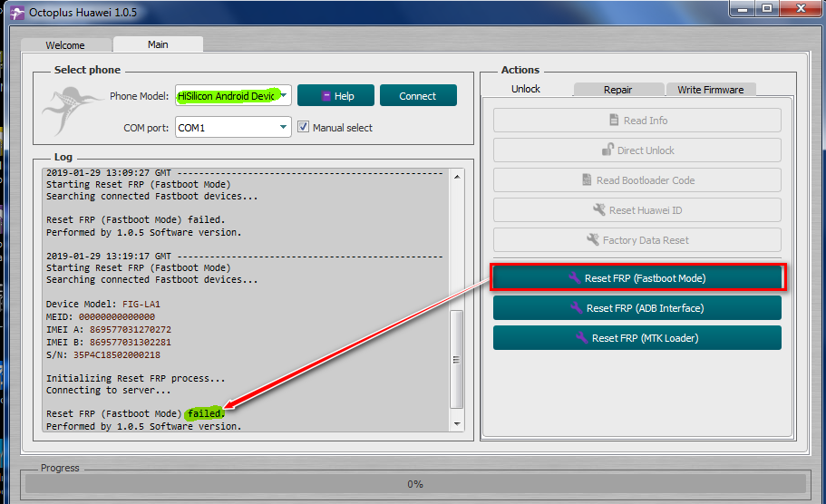
Task: Switch to the Welcome tab
Action: (65, 45)
